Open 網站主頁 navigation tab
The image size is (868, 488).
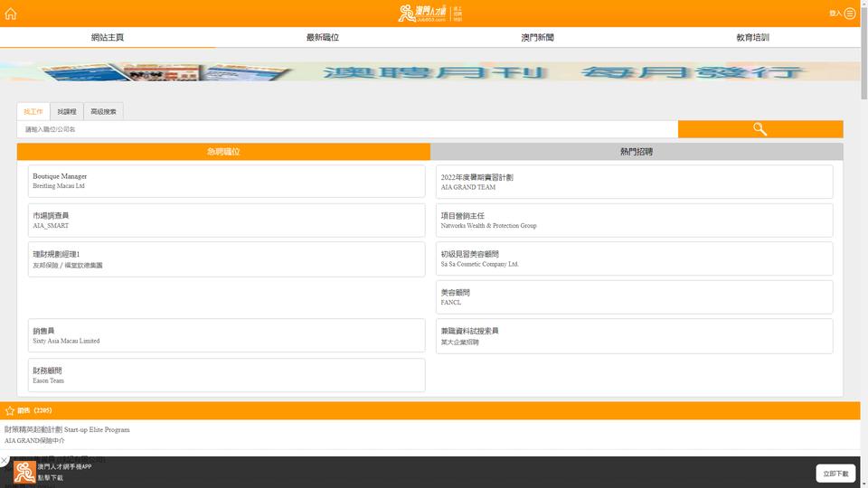point(108,37)
